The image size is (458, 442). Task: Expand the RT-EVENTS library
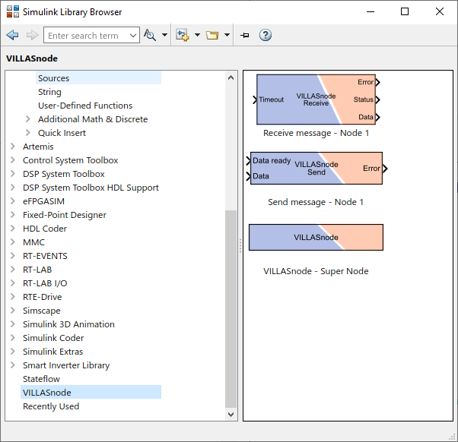pos(13,256)
